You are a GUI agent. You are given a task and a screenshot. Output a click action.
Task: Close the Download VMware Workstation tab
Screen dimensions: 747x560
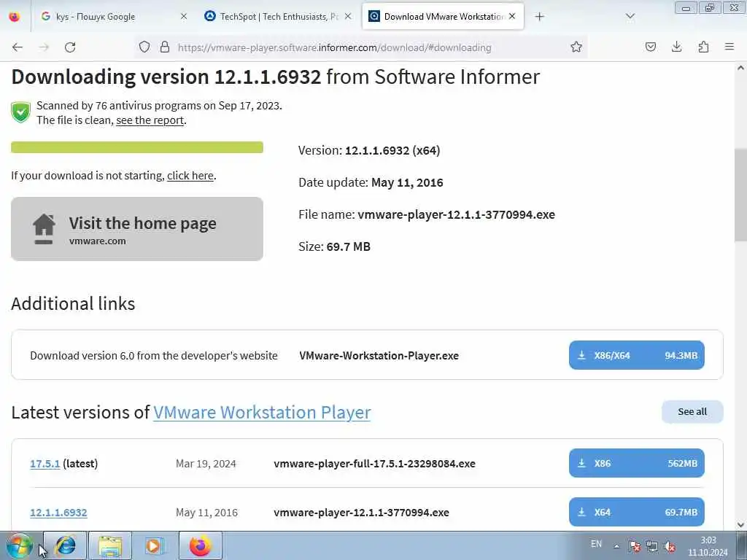point(512,17)
